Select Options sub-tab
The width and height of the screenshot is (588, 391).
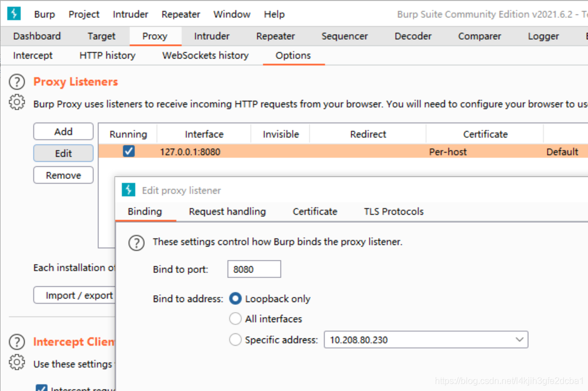click(x=293, y=55)
